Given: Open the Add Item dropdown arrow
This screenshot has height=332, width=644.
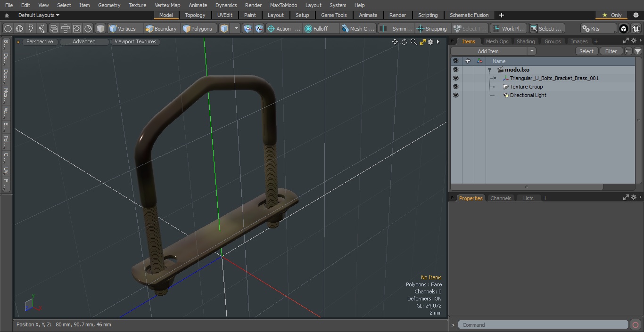Looking at the screenshot, I should [x=532, y=51].
